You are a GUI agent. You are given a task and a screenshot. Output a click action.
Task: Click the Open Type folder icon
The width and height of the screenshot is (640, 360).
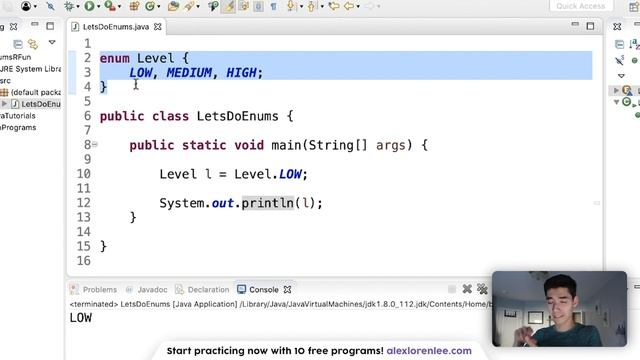click(173, 6)
